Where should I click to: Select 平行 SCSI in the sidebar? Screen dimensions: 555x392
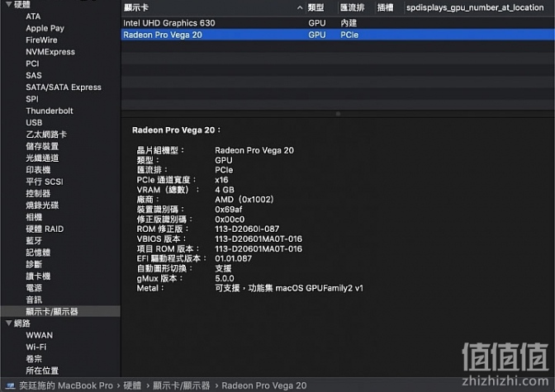coord(45,182)
